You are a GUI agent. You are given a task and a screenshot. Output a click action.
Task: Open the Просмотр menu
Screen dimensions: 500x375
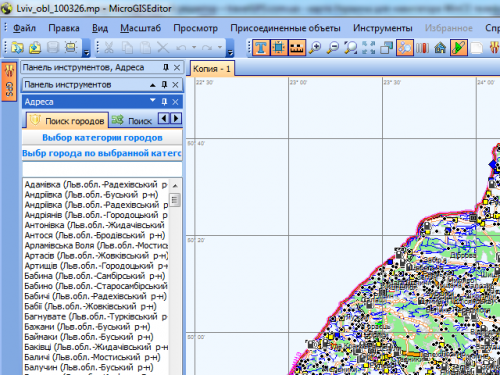[195, 28]
